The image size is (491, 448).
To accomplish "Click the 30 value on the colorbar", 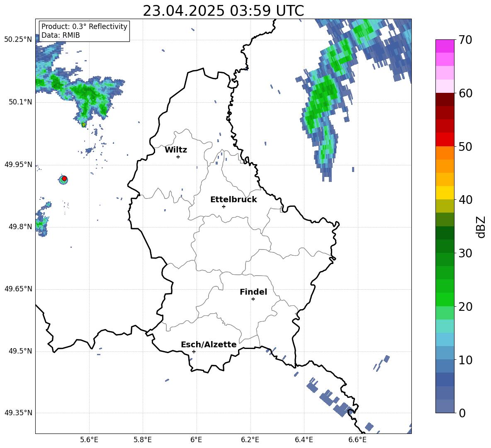I will 466,253.
